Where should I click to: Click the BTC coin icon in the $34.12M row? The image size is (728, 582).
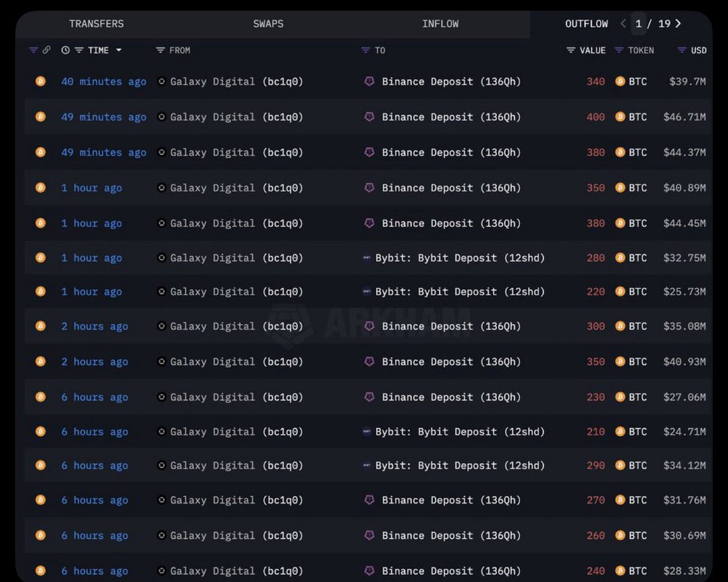620,466
